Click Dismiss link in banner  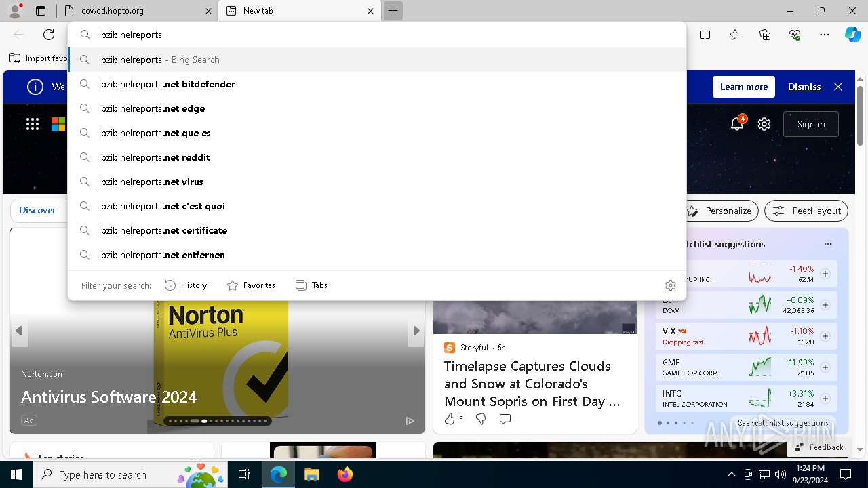click(x=804, y=87)
